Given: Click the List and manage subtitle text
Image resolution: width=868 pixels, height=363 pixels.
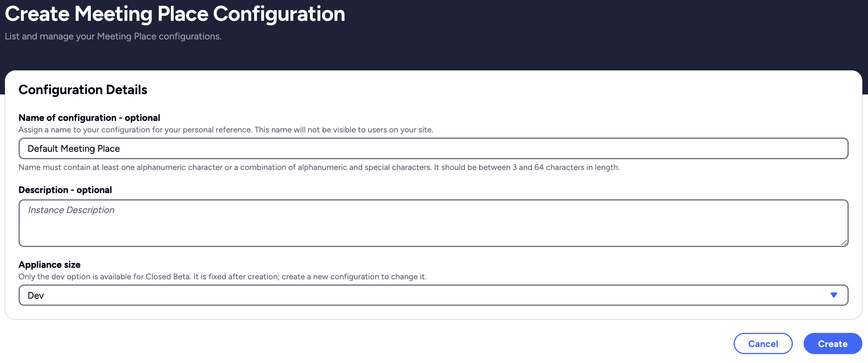Looking at the screenshot, I should click(x=113, y=36).
